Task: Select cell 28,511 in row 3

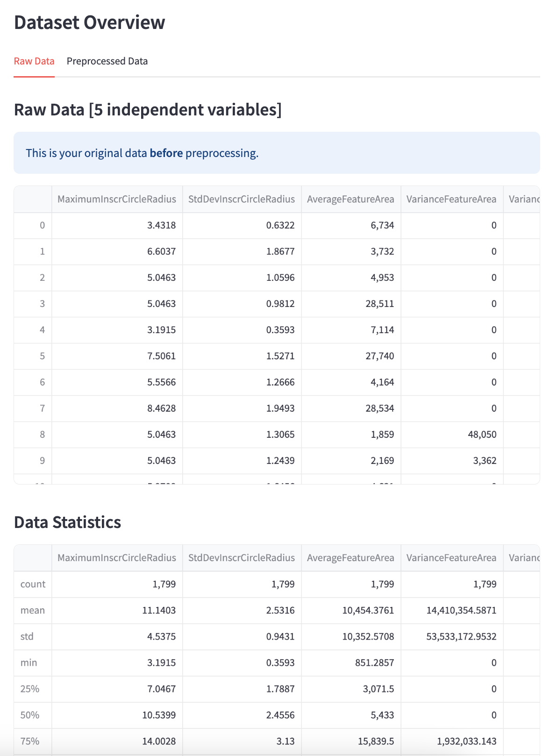Action: point(351,304)
